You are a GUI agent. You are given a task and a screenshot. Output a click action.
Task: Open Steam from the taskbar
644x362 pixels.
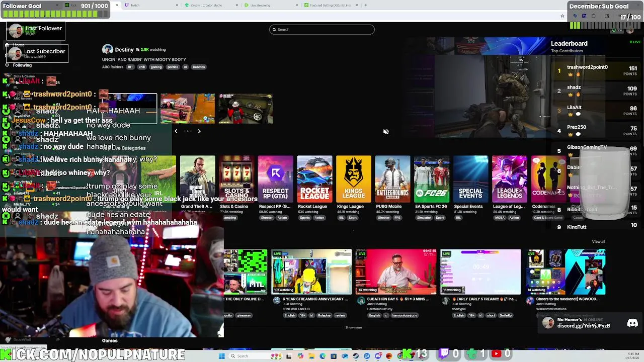[x=356, y=356]
